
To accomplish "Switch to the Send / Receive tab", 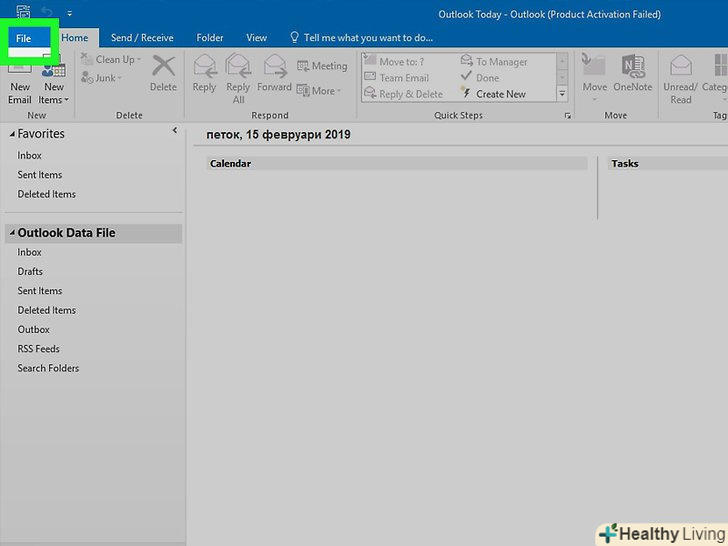I will (142, 38).
